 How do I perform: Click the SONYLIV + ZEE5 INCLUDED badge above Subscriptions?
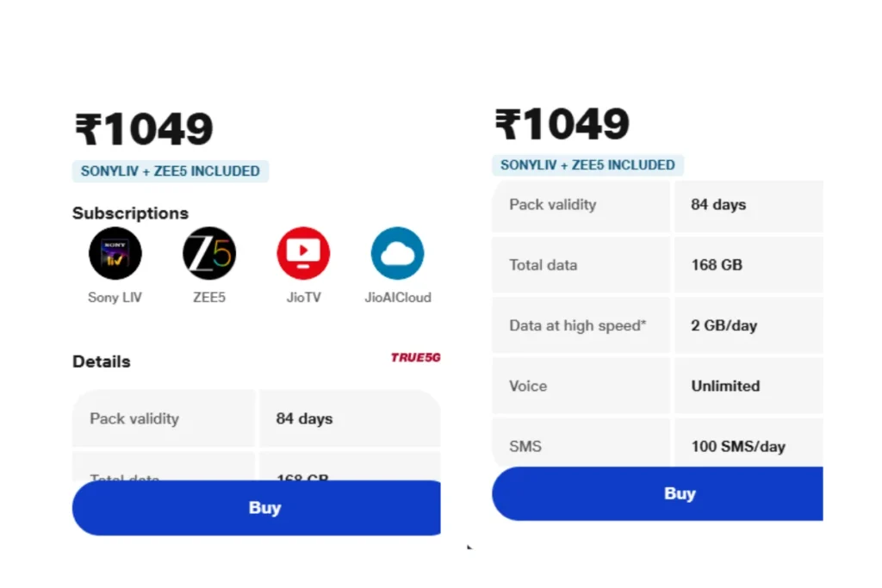point(171,171)
